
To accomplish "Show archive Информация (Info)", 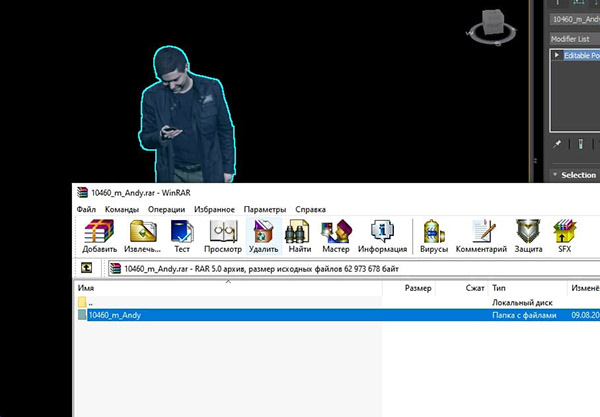I will point(382,234).
